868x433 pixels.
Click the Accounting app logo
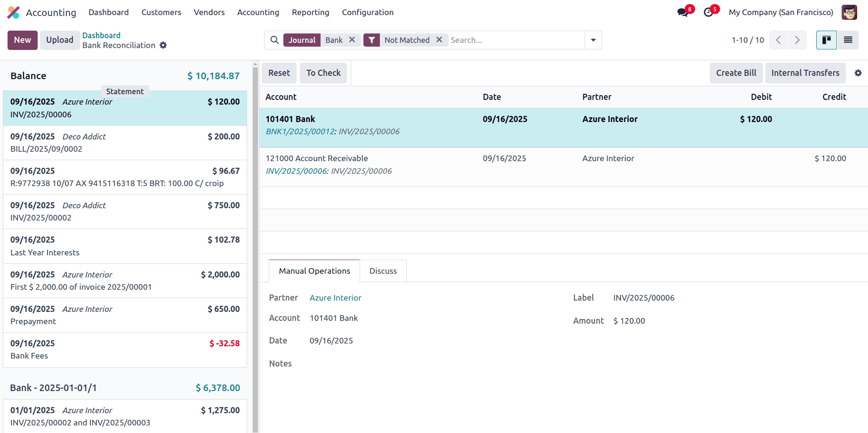13,12
